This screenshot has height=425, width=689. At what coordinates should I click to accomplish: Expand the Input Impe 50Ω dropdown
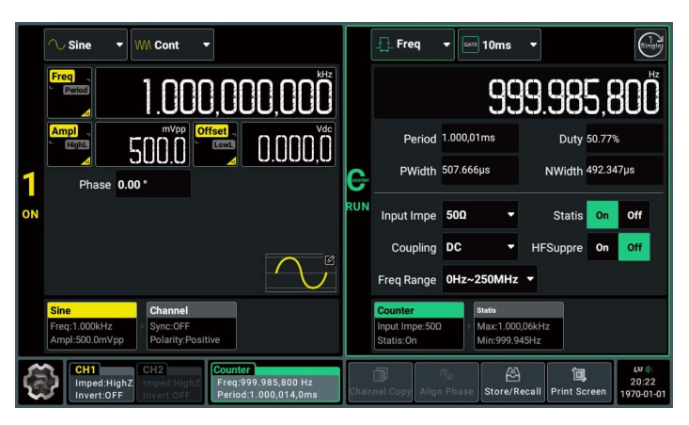(x=480, y=215)
